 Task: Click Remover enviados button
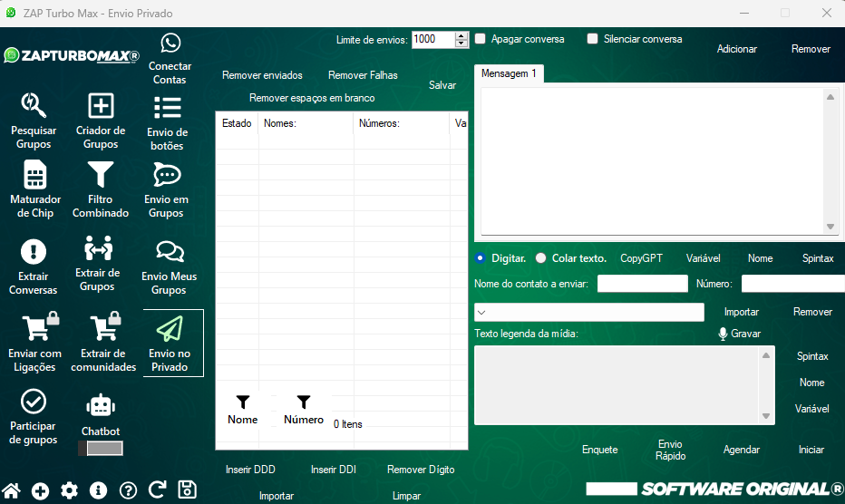(x=262, y=75)
